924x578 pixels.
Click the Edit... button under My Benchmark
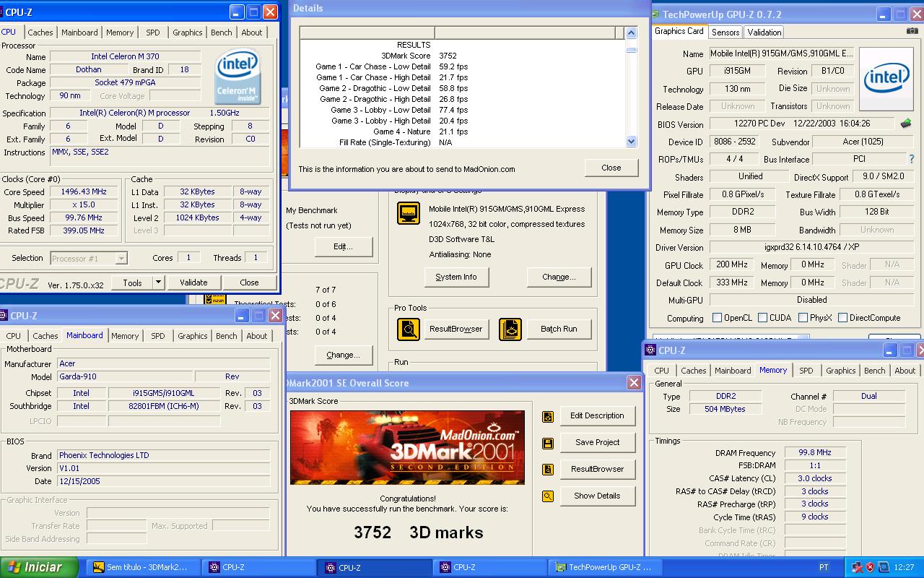343,246
